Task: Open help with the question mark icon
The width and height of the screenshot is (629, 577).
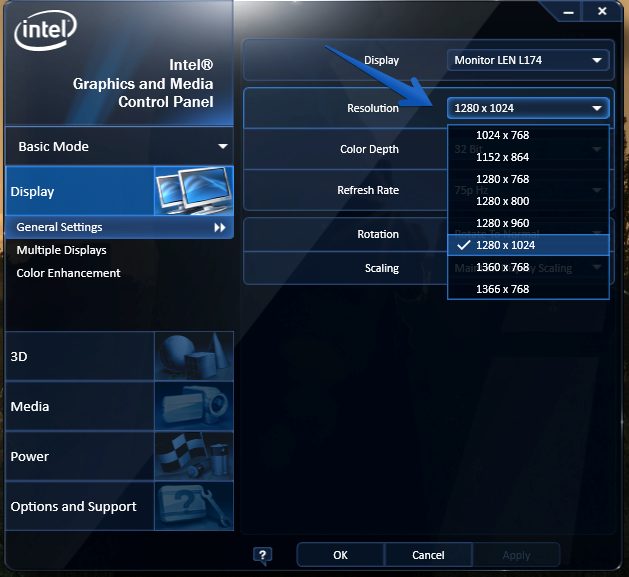Action: click(262, 555)
